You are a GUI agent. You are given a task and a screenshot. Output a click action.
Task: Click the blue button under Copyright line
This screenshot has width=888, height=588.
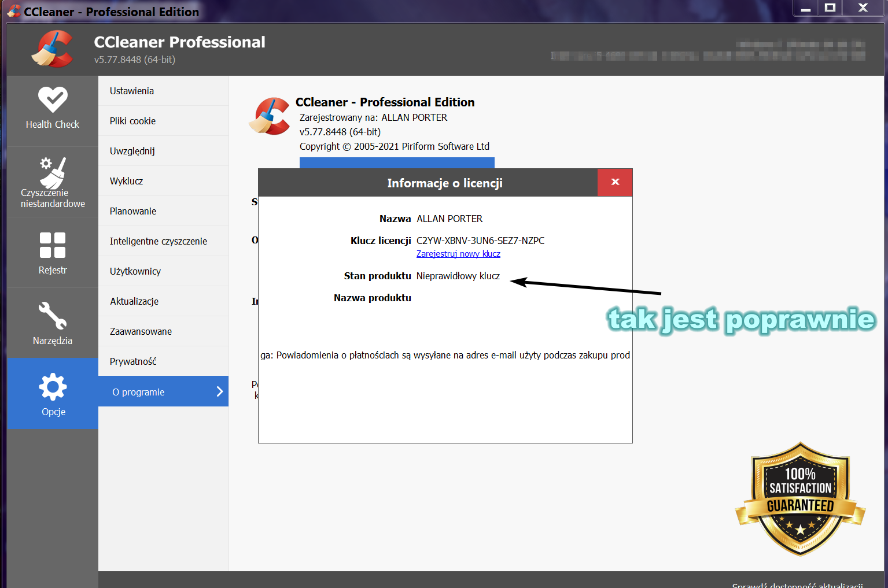pos(397,162)
